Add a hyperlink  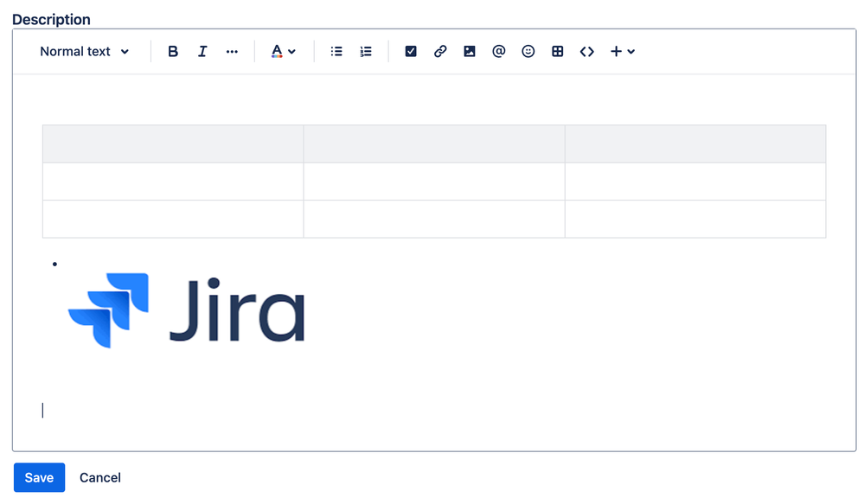pyautogui.click(x=439, y=51)
